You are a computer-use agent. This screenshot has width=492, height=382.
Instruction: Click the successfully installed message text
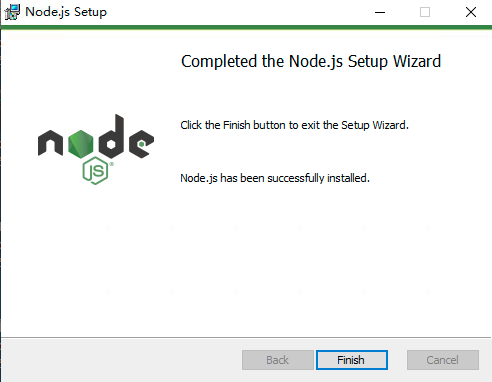(275, 178)
